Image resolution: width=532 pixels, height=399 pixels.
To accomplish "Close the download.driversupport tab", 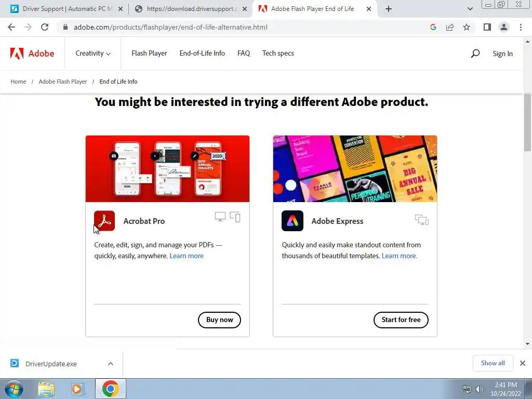I will click(x=245, y=9).
